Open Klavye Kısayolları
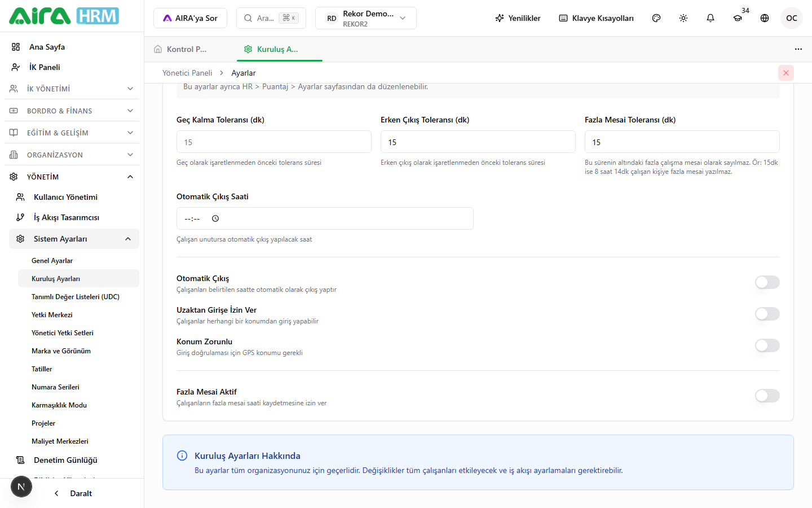 pyautogui.click(x=596, y=18)
